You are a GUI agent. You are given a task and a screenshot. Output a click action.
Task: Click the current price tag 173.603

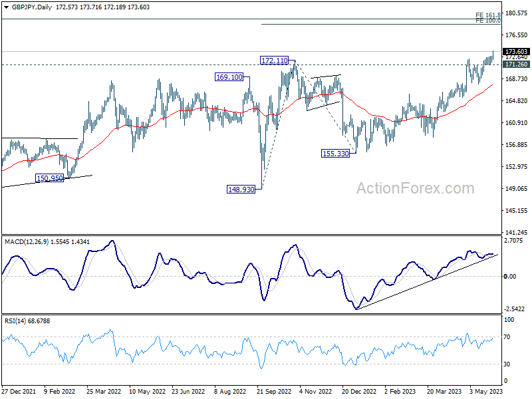pos(516,52)
